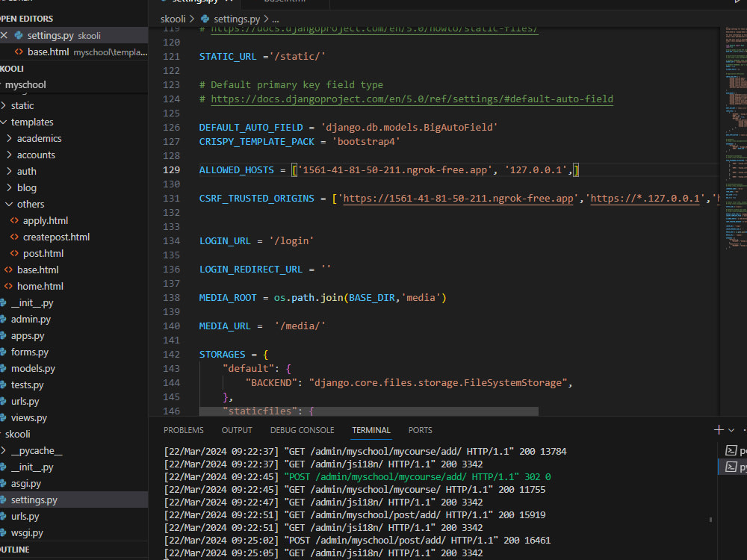Click settings.py in the breadcrumb

point(237,19)
